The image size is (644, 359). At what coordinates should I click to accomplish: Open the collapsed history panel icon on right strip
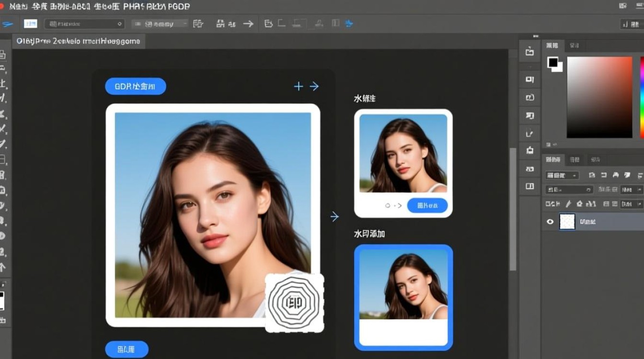click(529, 97)
